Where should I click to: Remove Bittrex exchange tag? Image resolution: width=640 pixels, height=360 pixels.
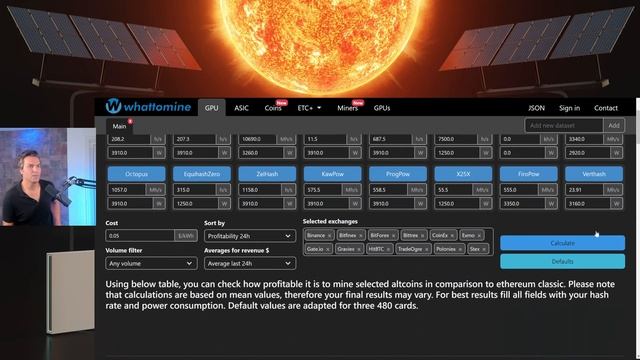422,236
